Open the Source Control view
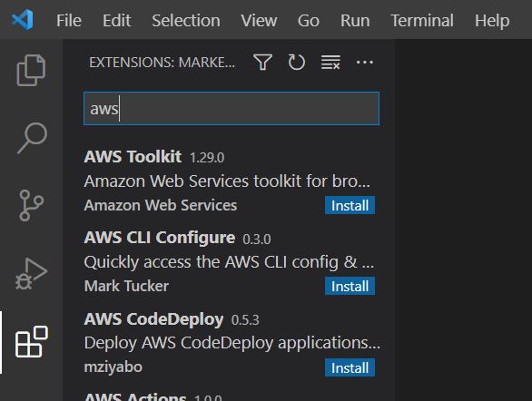 (31, 205)
